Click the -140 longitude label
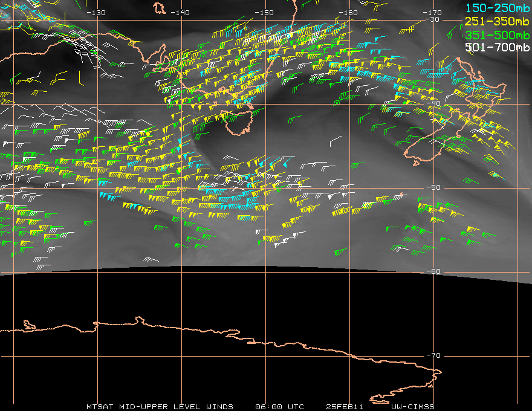Image resolution: width=532 pixels, height=411 pixels. pos(180,13)
